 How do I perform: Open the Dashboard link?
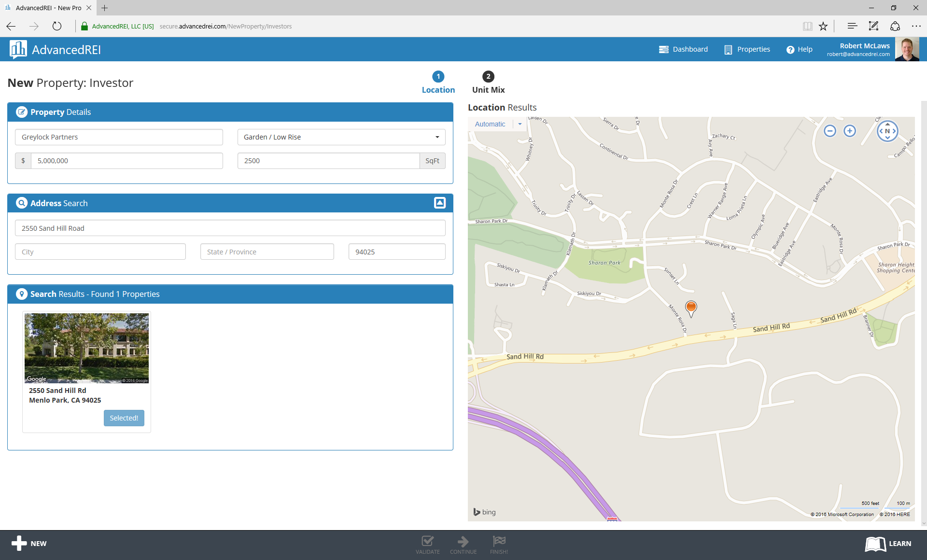point(683,49)
